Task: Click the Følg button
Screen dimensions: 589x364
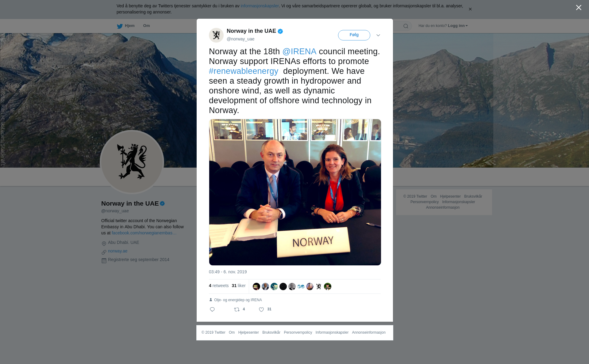Action: (x=354, y=35)
